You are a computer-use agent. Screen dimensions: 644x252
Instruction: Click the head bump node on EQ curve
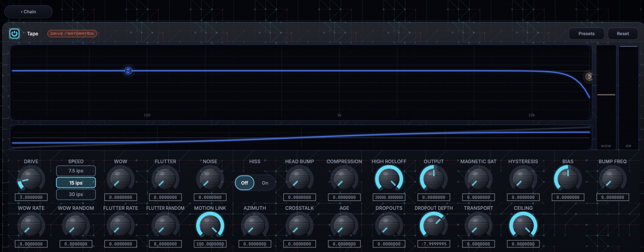[128, 71]
